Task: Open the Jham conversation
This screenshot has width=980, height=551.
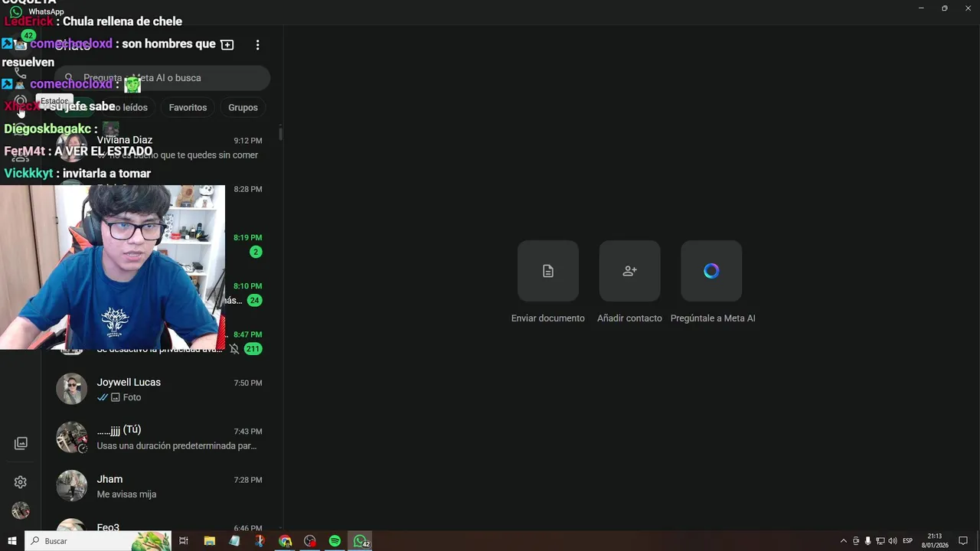Action: coord(160,486)
